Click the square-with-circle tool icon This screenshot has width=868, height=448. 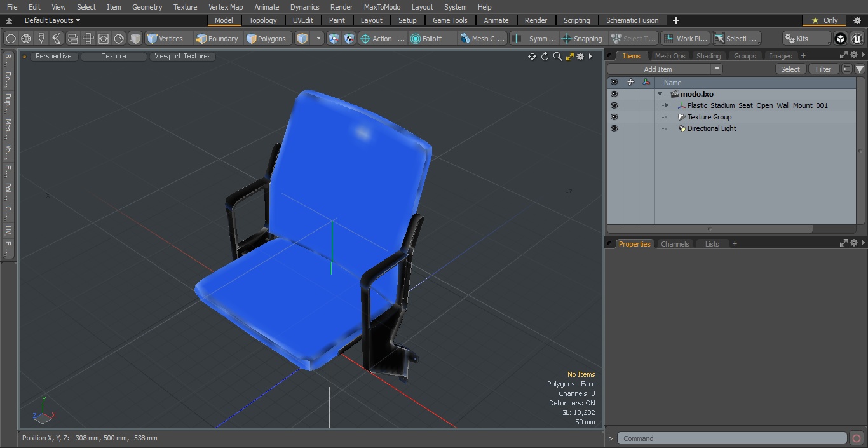(x=104, y=39)
